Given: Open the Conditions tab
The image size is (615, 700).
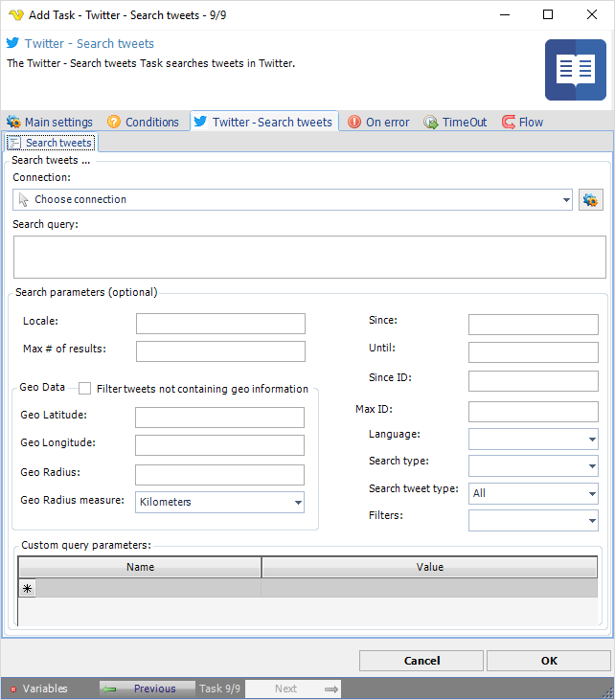Looking at the screenshot, I should [143, 123].
